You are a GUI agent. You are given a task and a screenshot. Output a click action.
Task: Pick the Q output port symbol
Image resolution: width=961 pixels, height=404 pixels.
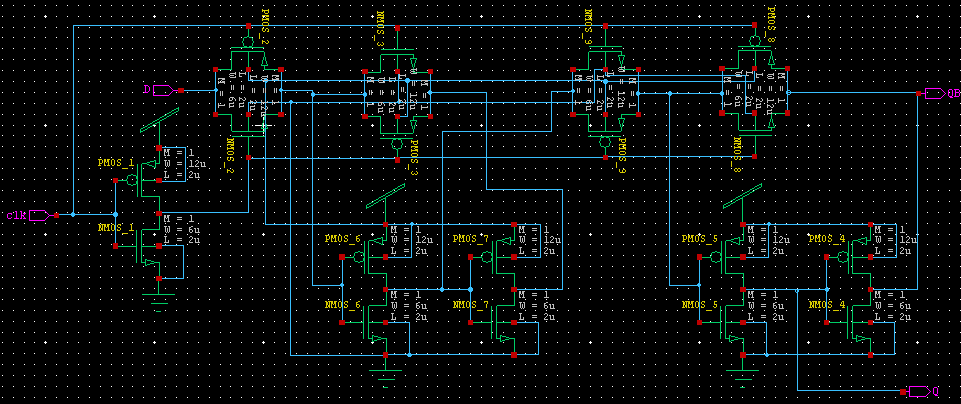tap(917, 391)
